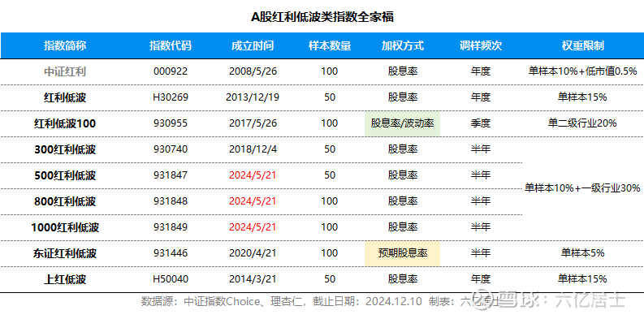Select the 300红利低波 row name
Screen dimensions: 644x319
(x=65, y=149)
